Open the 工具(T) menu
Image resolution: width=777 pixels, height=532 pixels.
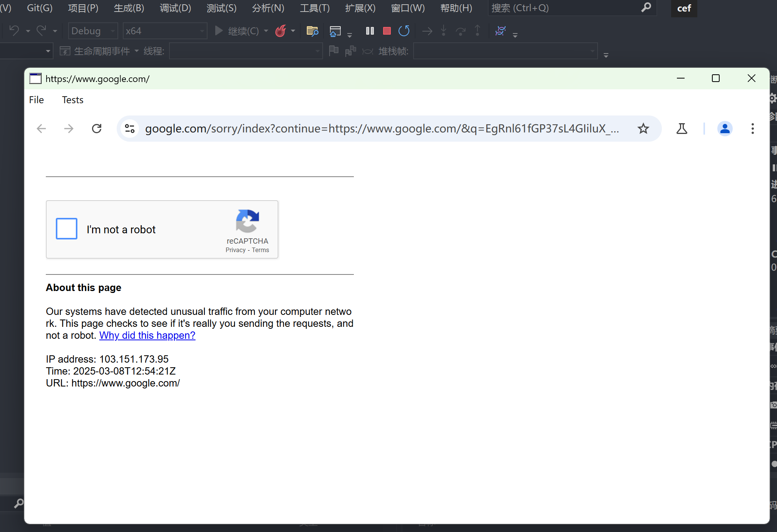click(315, 8)
